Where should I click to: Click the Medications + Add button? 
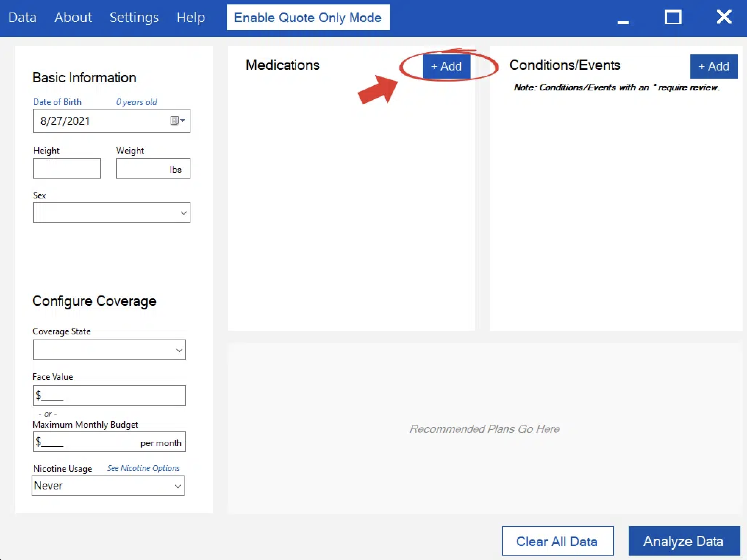click(446, 67)
